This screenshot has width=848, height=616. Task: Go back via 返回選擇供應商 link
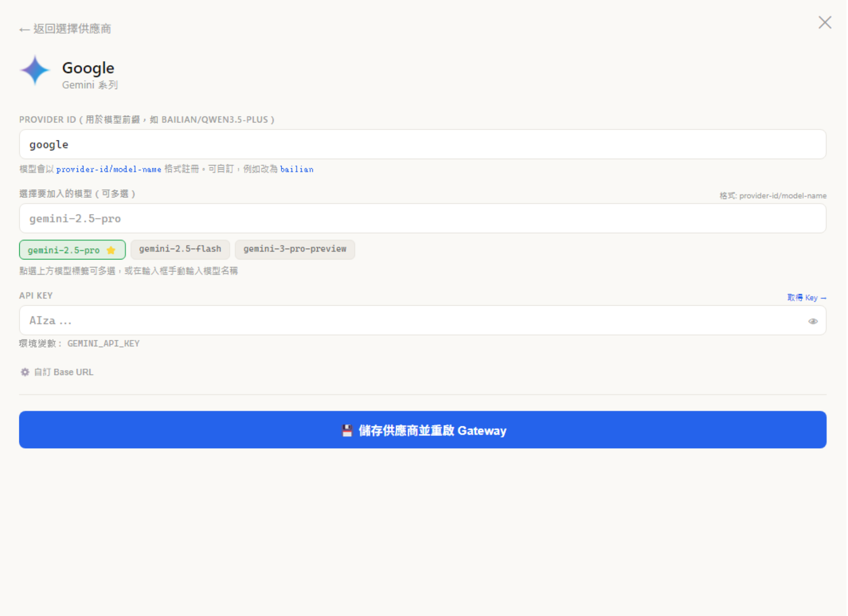65,29
